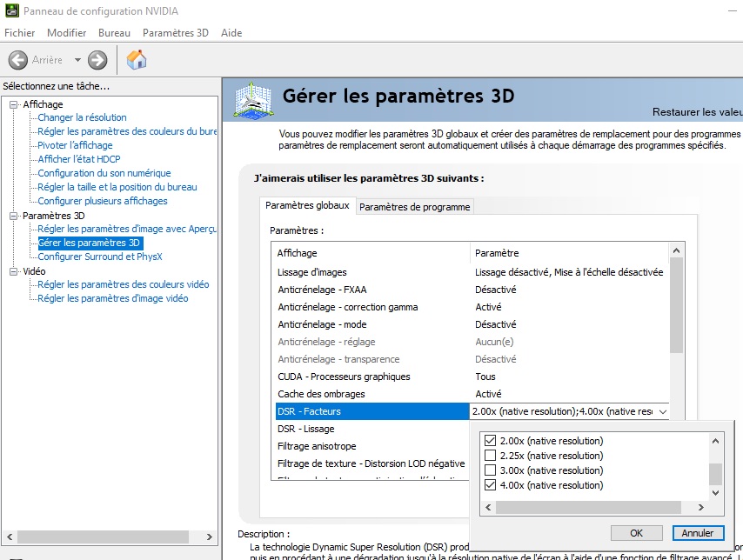Open the DSR - Facteurs dropdown arrow

point(663,411)
